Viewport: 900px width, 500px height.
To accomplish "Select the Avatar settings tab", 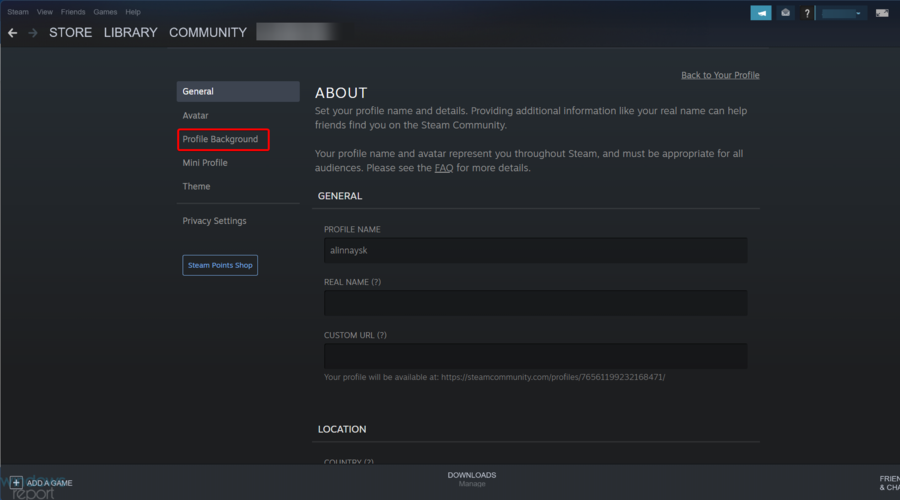I will (195, 115).
